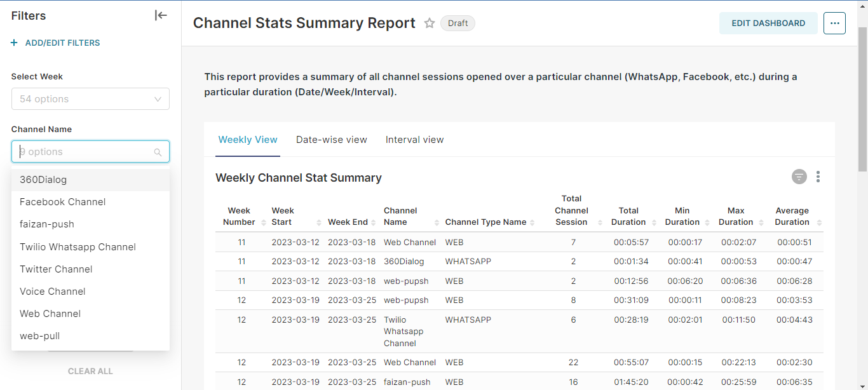The height and width of the screenshot is (390, 868).
Task: Collapse the Filters sidebar panel
Action: 161,15
